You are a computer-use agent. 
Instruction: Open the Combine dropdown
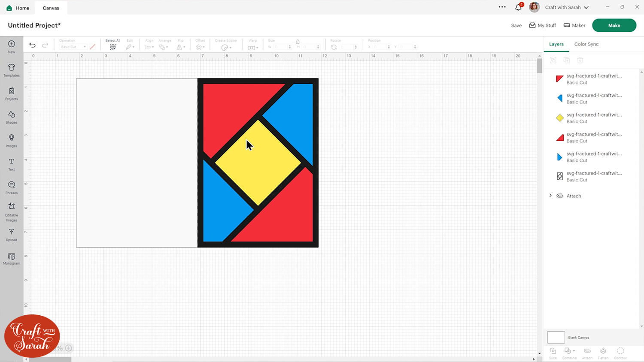click(569, 353)
